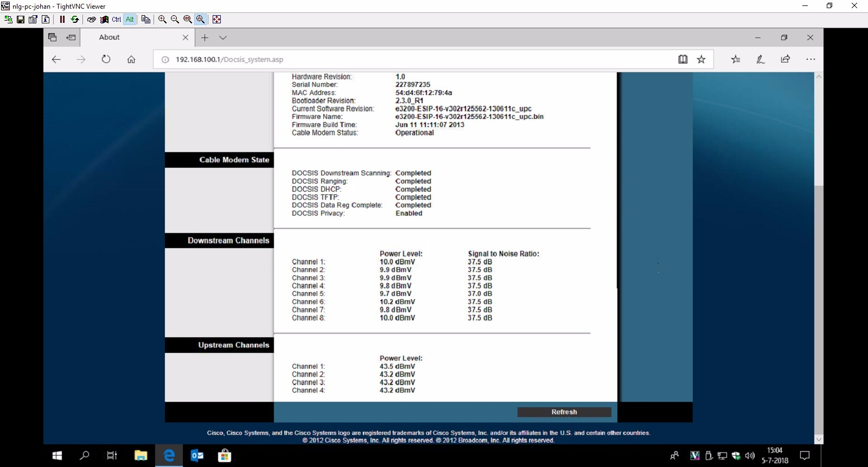Image resolution: width=868 pixels, height=467 pixels.
Task: Go back in browser
Action: pyautogui.click(x=56, y=59)
